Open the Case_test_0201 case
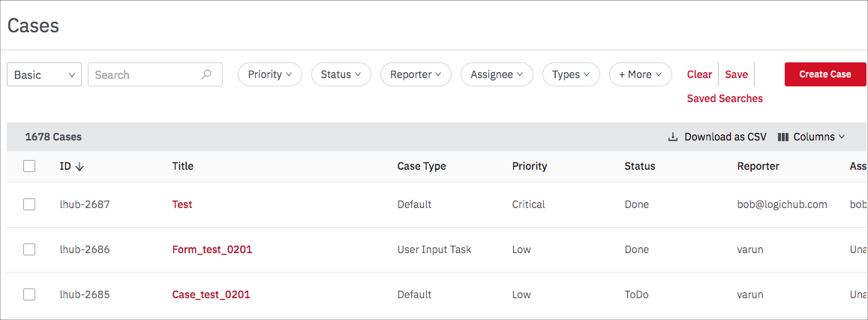 pos(212,294)
